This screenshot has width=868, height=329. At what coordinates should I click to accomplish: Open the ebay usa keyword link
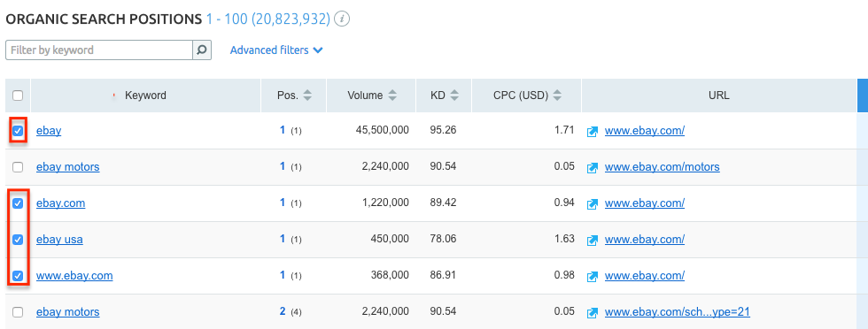coord(60,240)
